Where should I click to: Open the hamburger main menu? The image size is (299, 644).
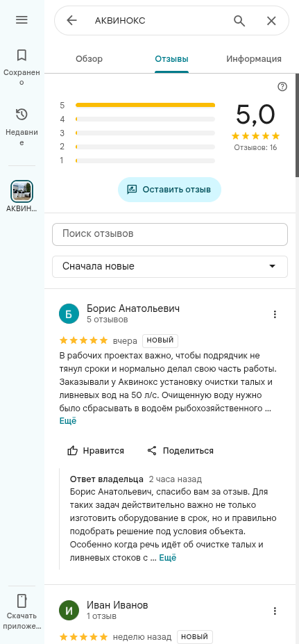(x=22, y=19)
